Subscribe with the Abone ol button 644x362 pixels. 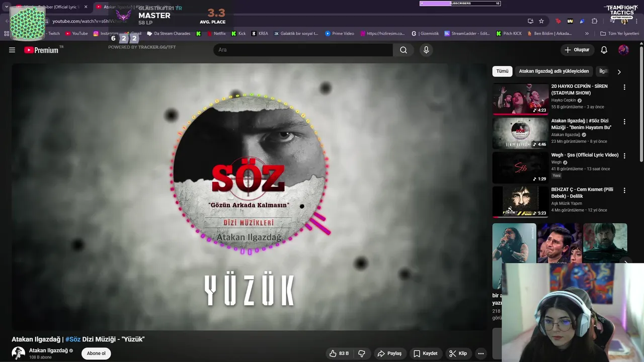pyautogui.click(x=96, y=353)
